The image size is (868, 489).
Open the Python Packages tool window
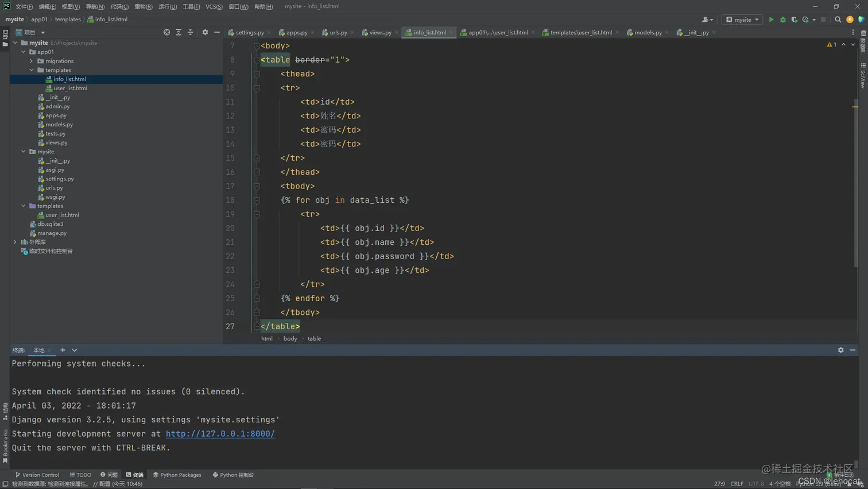click(x=177, y=475)
